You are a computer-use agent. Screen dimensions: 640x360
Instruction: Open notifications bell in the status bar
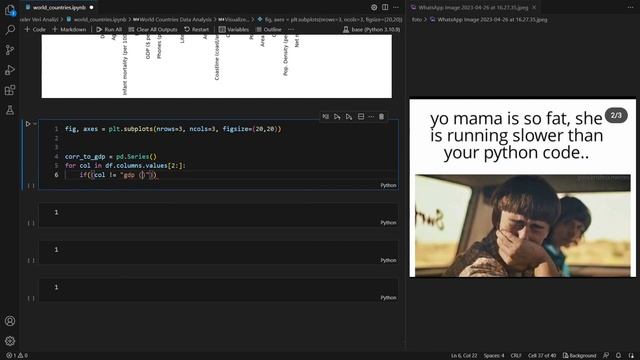click(x=619, y=356)
